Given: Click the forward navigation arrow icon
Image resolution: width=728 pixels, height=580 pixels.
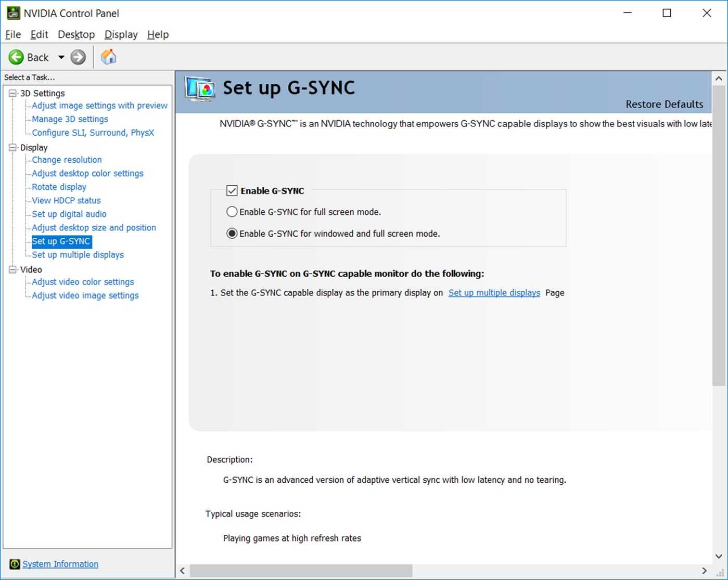Looking at the screenshot, I should click(x=77, y=57).
